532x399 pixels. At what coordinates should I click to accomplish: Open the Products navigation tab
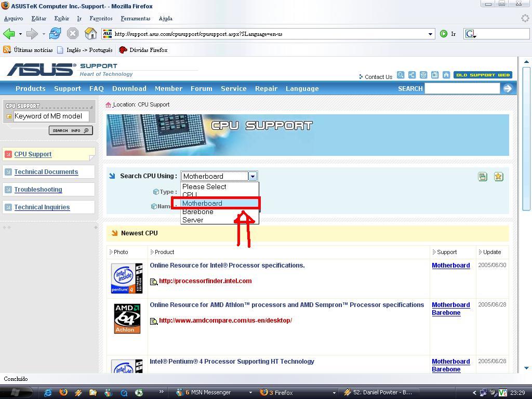click(31, 88)
